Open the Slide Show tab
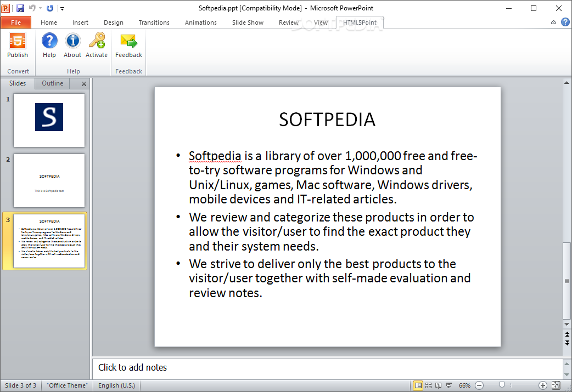This screenshot has height=392, width=572. 248,22
